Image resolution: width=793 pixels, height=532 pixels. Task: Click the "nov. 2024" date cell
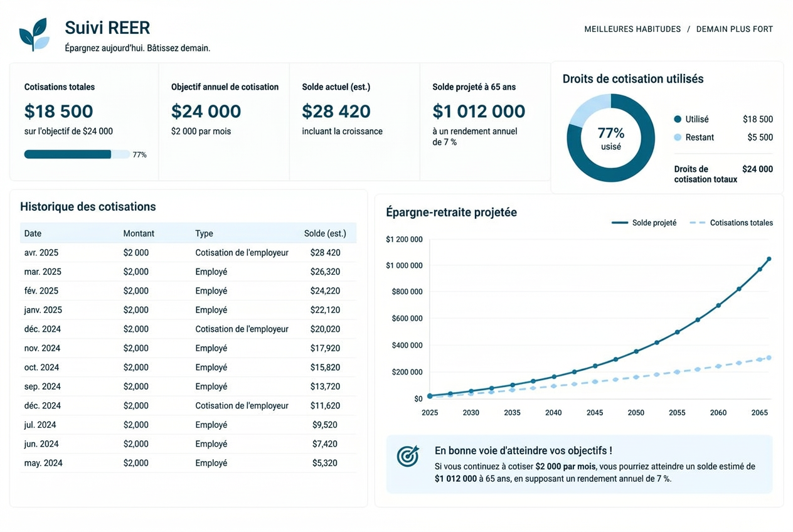[42, 348]
